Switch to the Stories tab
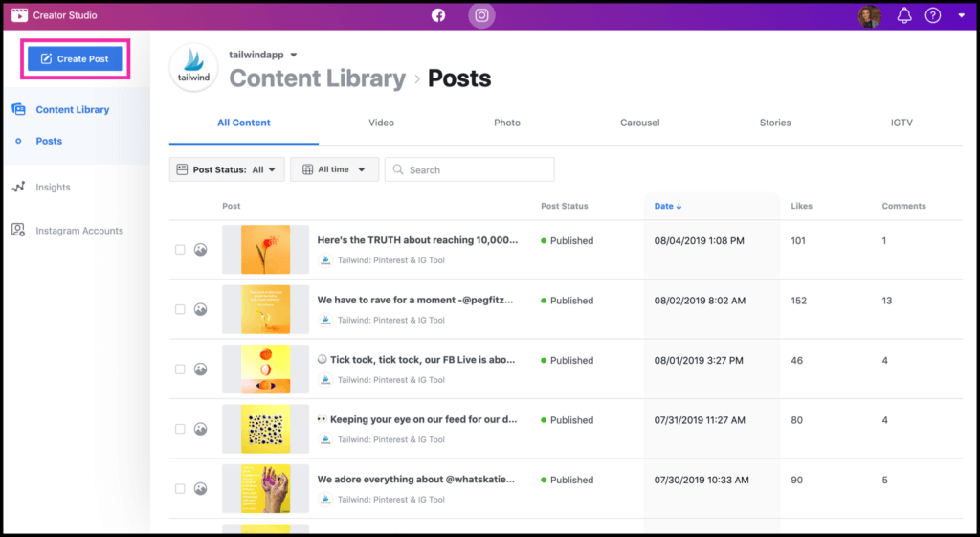 coord(775,123)
